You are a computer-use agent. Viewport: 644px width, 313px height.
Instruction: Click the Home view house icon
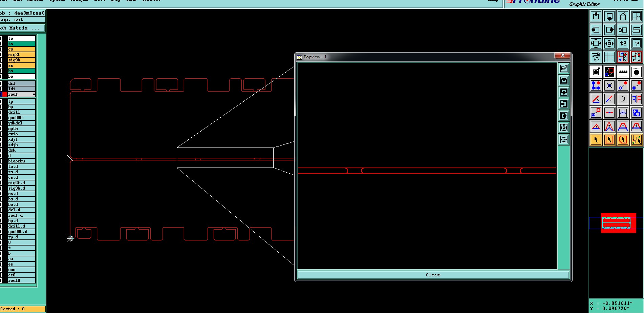(623, 16)
